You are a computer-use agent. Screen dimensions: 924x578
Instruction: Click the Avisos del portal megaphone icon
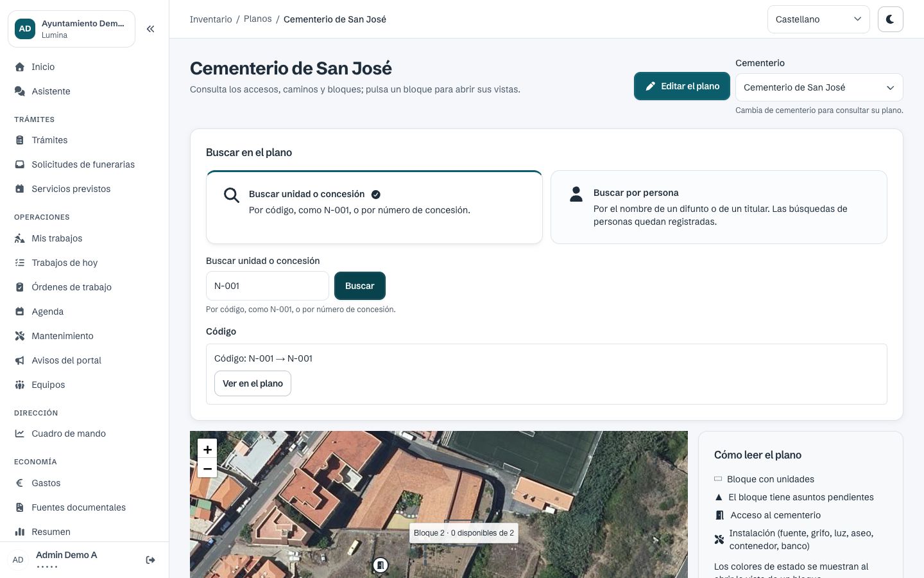20,360
